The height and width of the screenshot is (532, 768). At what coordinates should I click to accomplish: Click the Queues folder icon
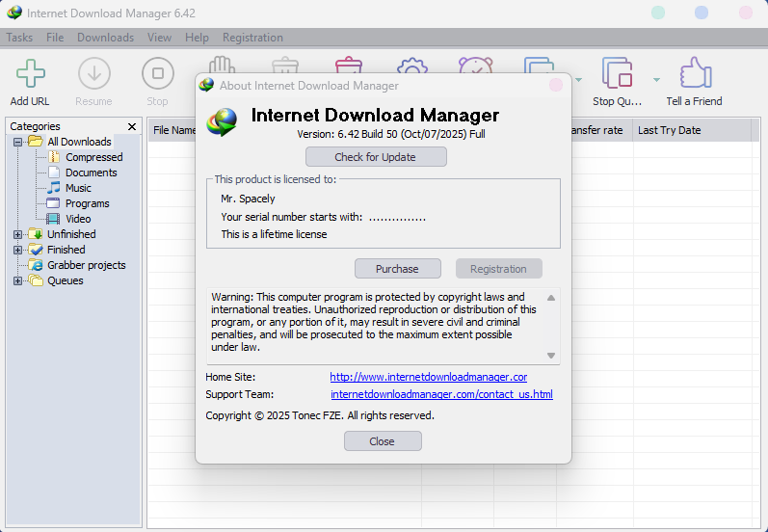36,280
